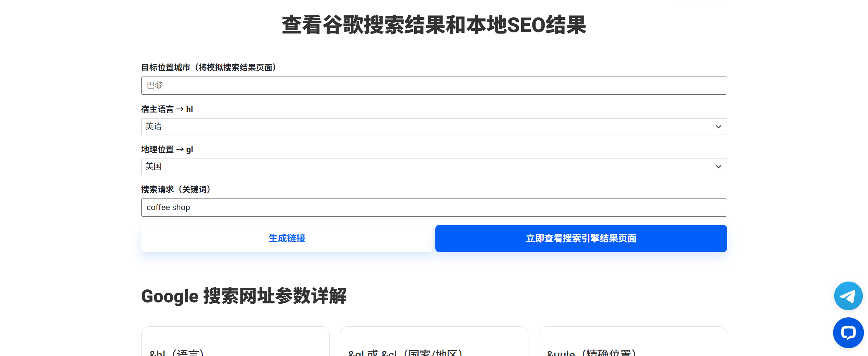Click the 生成链接 button
Viewport: 868px width, 356px height.
[287, 238]
